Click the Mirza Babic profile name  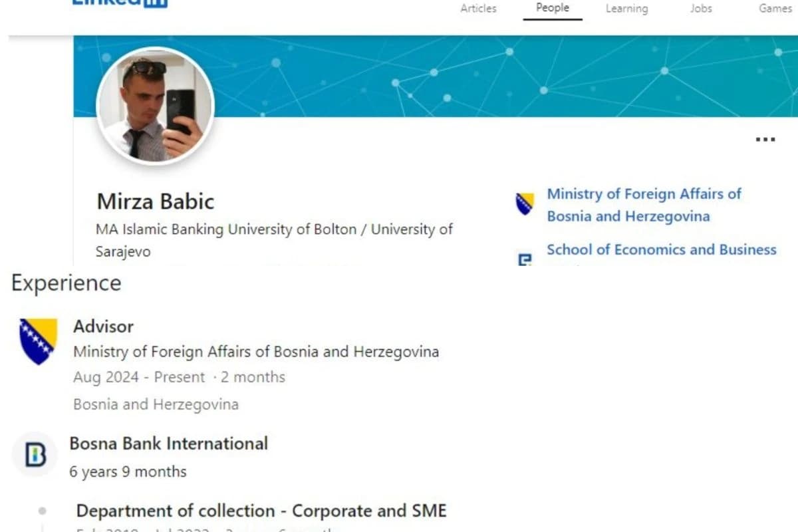click(x=156, y=201)
